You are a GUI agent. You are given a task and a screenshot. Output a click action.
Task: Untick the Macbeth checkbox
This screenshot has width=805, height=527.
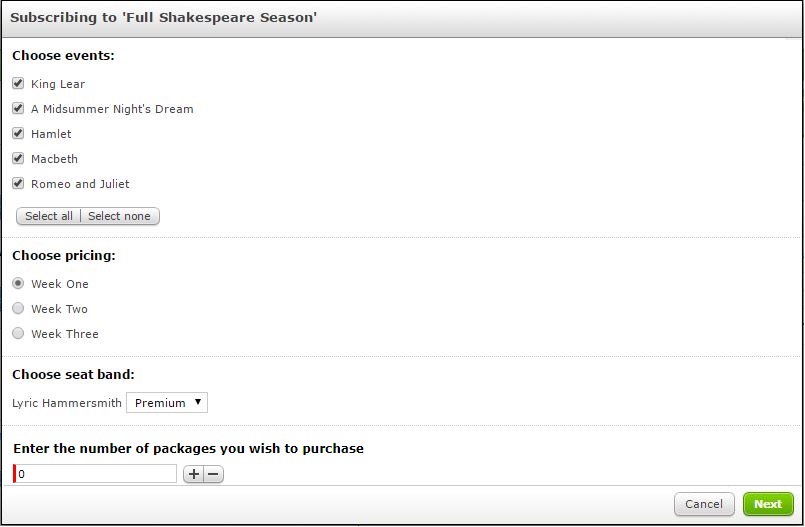18,159
